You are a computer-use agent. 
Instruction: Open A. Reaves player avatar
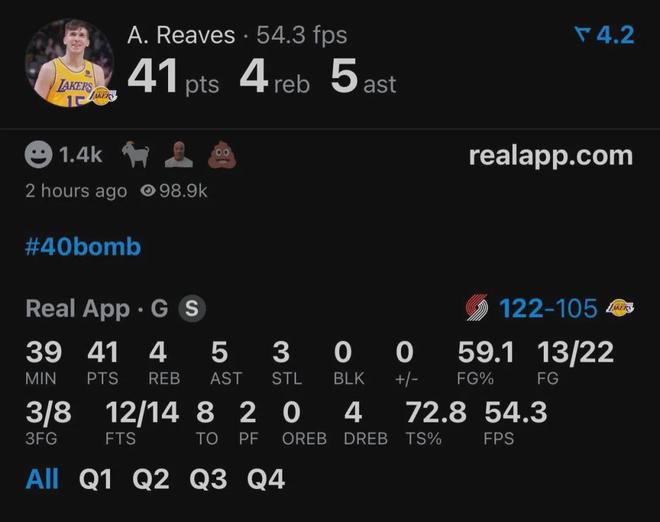70,64
